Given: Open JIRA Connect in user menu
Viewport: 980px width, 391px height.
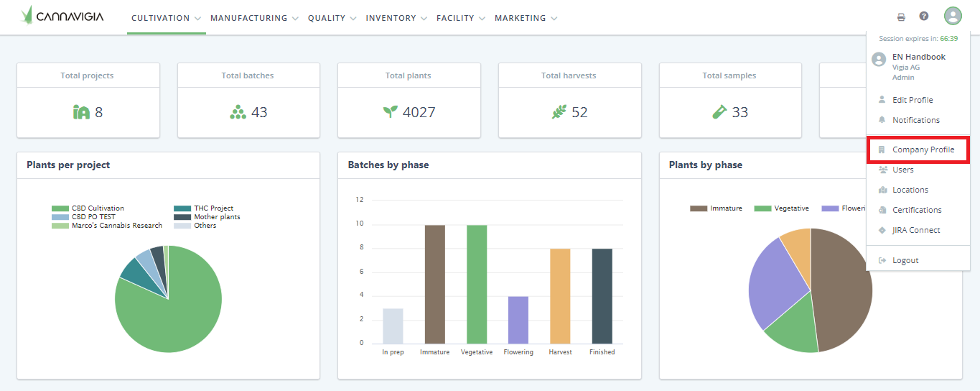Looking at the screenshot, I should pyautogui.click(x=916, y=230).
